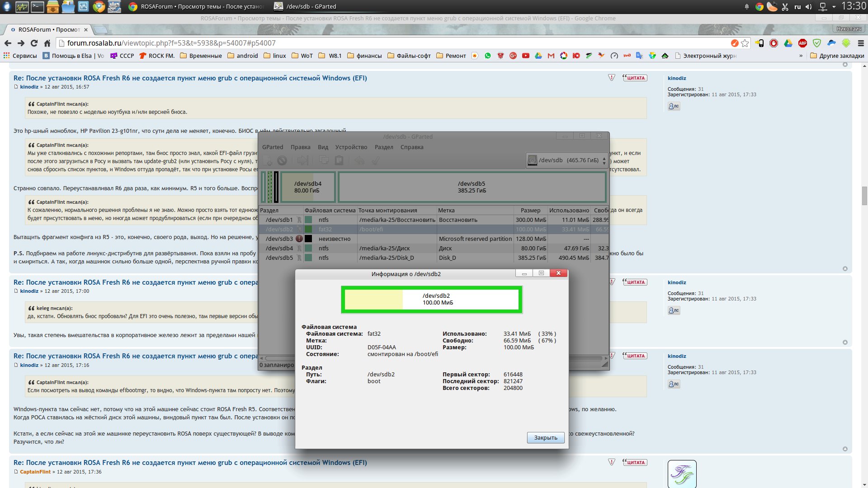Bookmark this page with the star icon

(745, 43)
